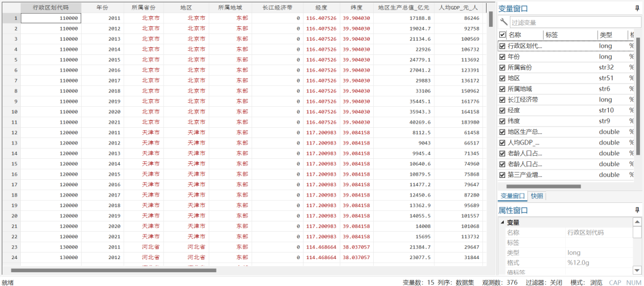Click the long type value in properties
Screen dimensions: 644x286
click(x=574, y=252)
